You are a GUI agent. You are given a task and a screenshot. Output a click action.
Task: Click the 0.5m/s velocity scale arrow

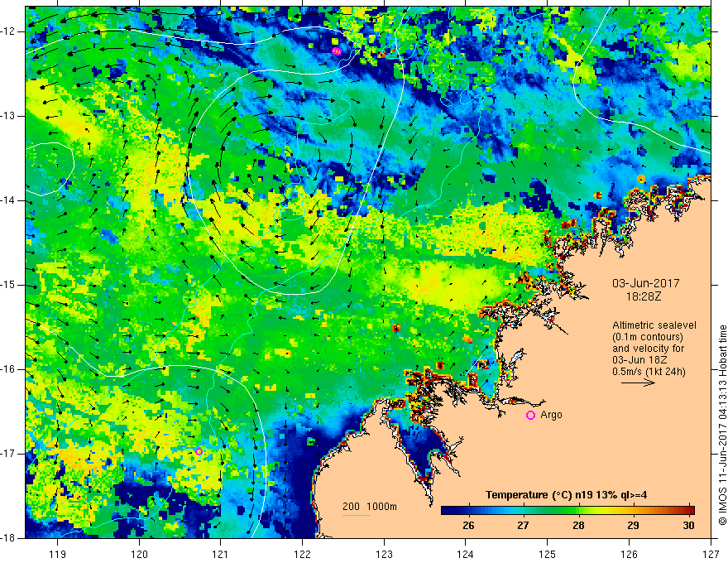pyautogui.click(x=638, y=383)
